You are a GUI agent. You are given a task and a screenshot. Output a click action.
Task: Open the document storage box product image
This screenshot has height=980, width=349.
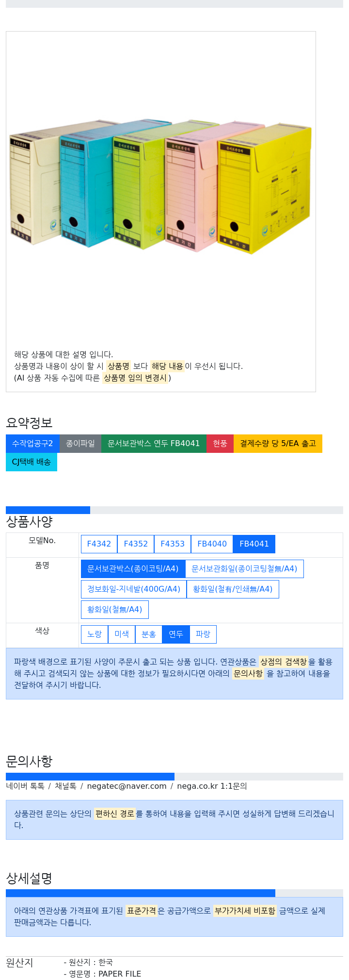160,186
